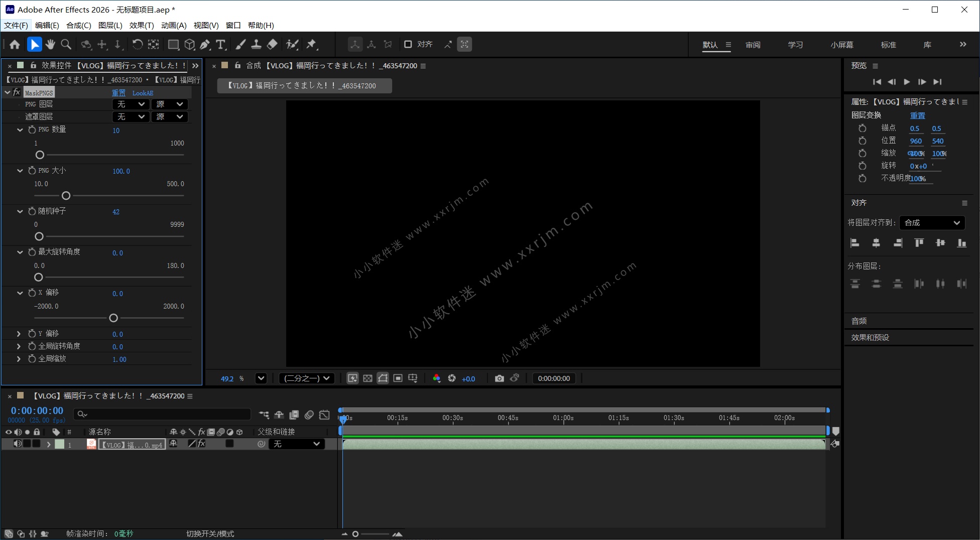The image size is (980, 540).
Task: Toggle stopwatch for PNG 数量
Action: [x=32, y=129]
